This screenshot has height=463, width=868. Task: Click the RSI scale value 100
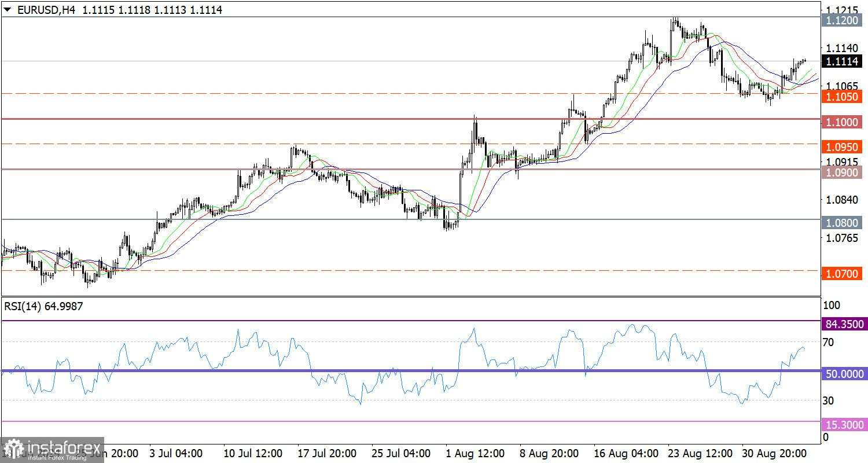832,305
